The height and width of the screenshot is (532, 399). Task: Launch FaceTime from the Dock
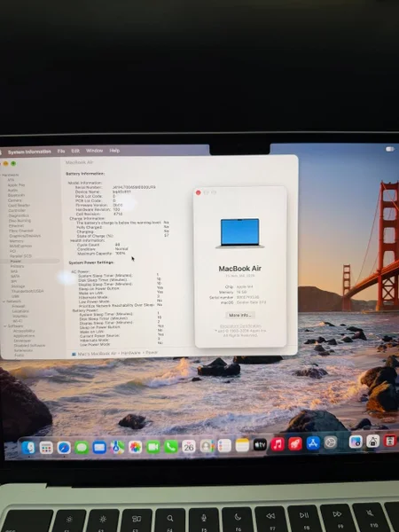pyautogui.click(x=153, y=447)
